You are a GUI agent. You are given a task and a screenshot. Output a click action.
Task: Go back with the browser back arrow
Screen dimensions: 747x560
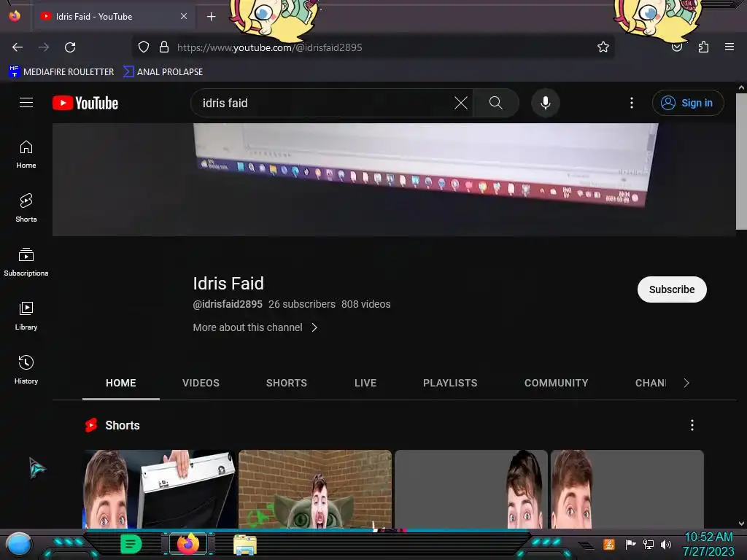pyautogui.click(x=18, y=47)
